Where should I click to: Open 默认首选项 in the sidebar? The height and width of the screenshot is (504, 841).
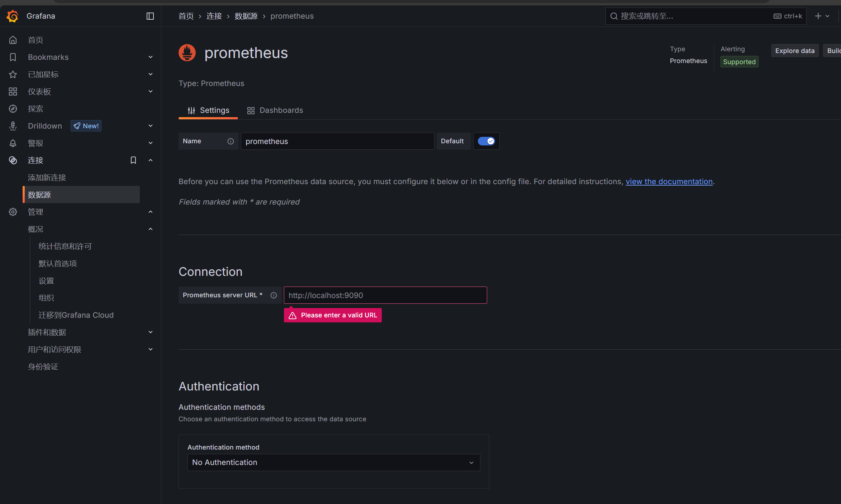tap(58, 264)
